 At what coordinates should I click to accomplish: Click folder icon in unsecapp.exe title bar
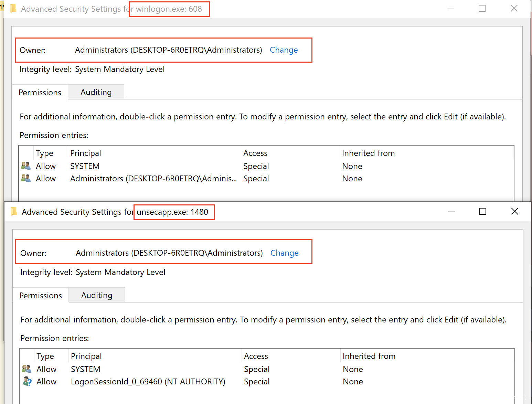tap(14, 212)
